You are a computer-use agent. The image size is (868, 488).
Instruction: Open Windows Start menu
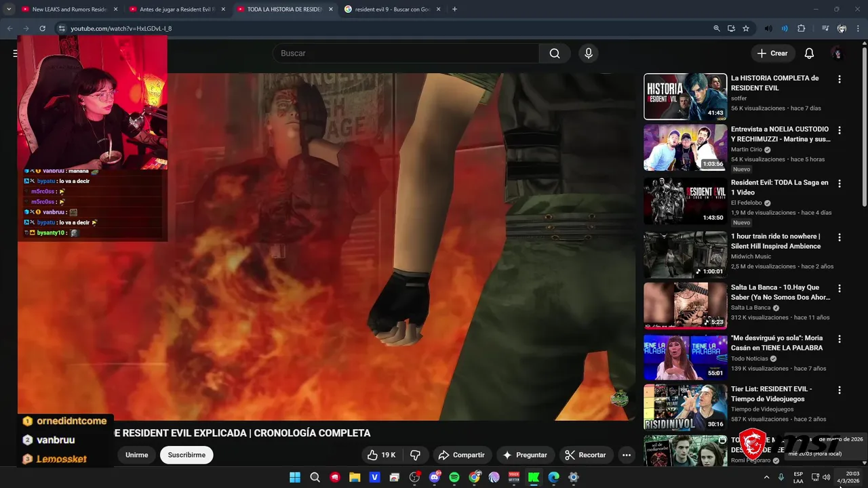[x=295, y=477]
